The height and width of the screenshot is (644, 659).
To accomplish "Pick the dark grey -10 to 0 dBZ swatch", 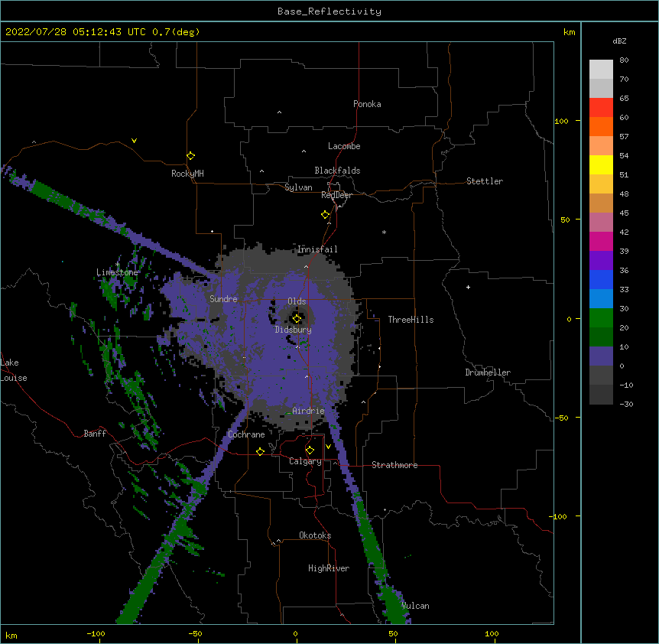I will click(601, 375).
